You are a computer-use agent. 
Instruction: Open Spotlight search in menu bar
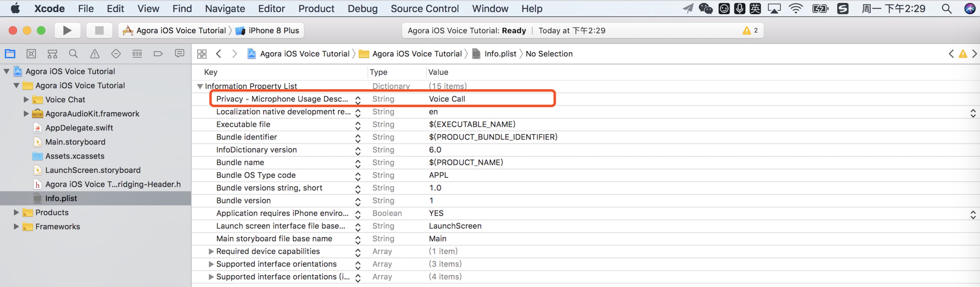pos(947,8)
